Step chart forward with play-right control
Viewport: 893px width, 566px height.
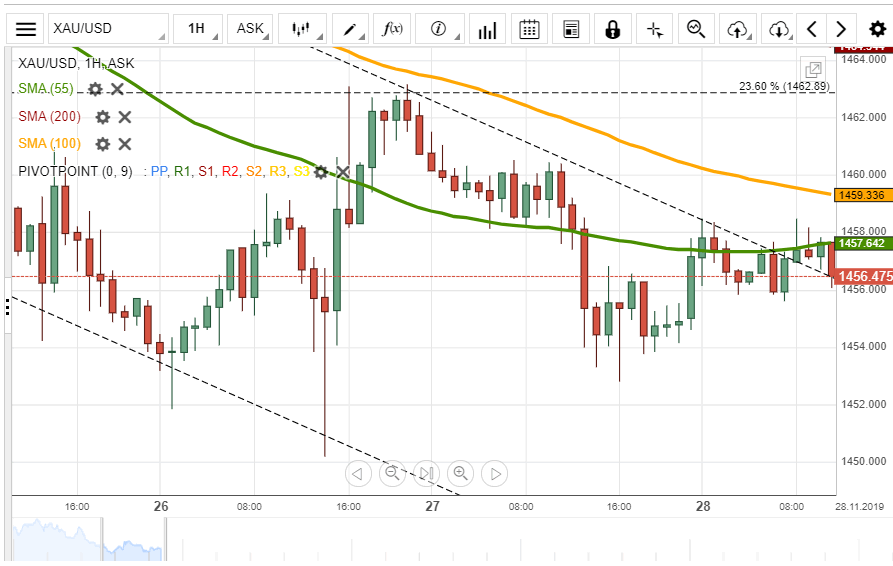494,474
